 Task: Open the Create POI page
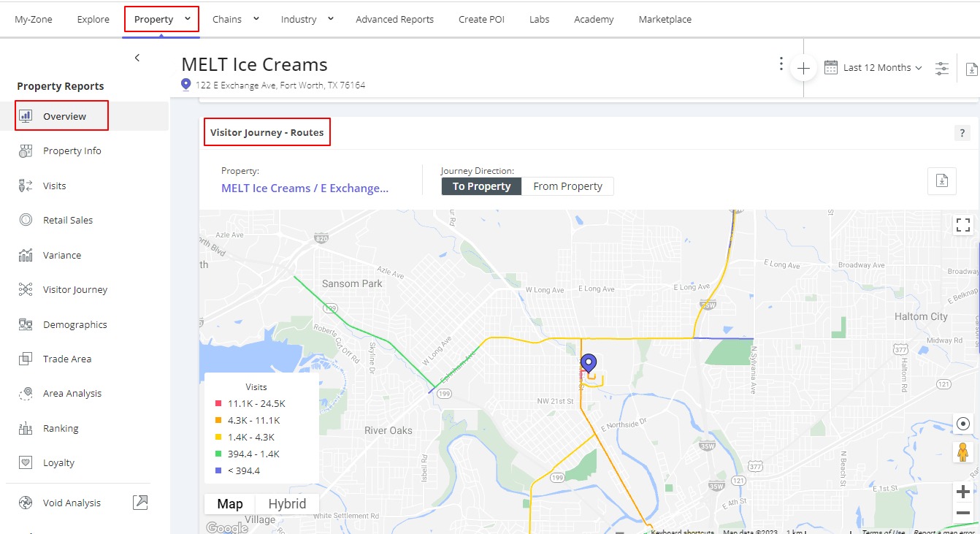(481, 19)
